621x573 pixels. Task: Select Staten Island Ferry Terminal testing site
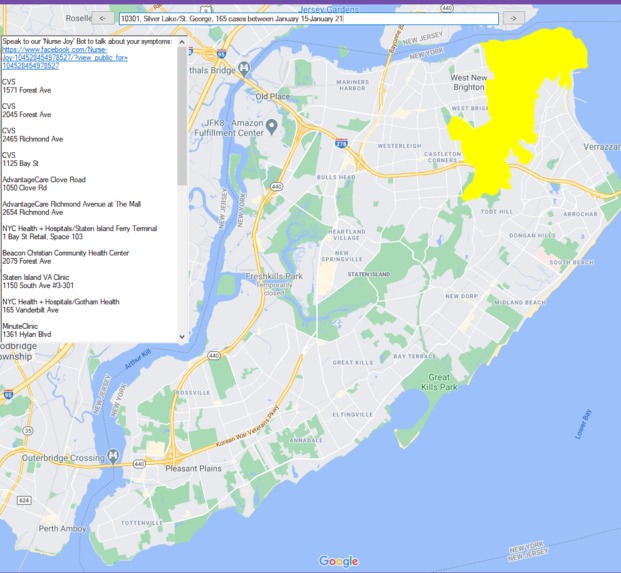80,232
